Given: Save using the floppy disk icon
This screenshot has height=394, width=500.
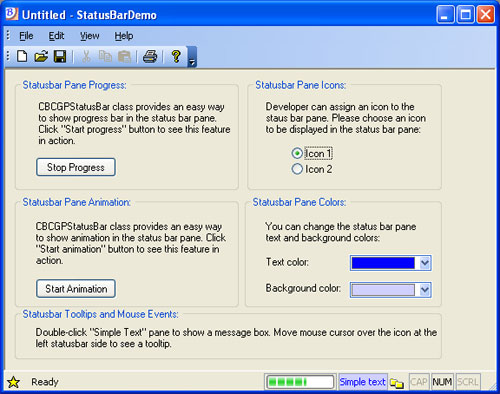Looking at the screenshot, I should [x=60, y=56].
